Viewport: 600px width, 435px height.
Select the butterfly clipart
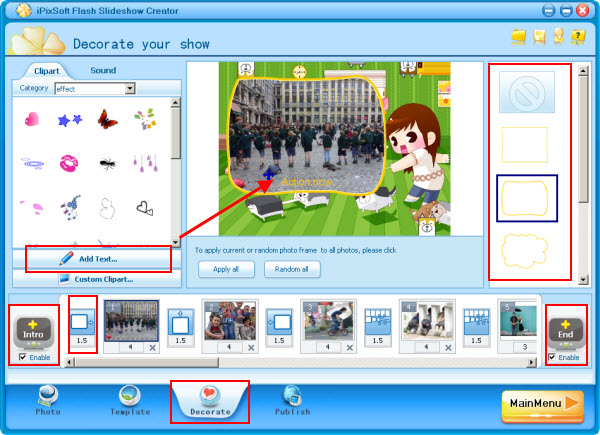pos(107,121)
